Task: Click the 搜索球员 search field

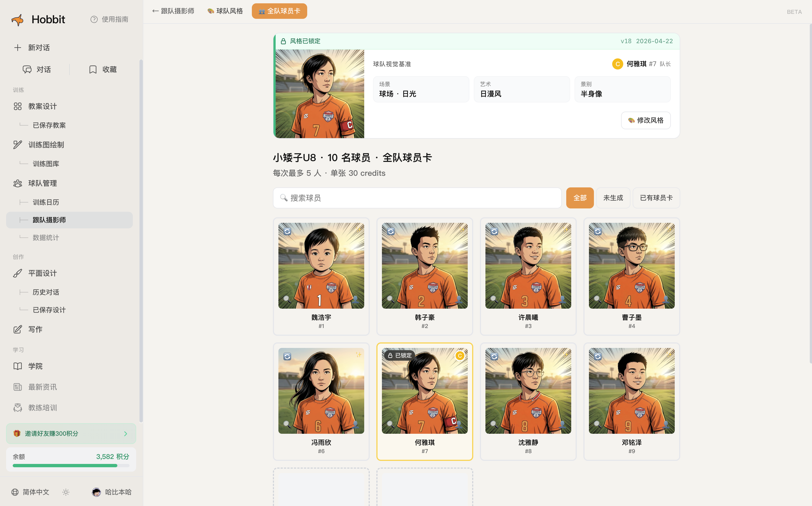Action: tap(417, 198)
